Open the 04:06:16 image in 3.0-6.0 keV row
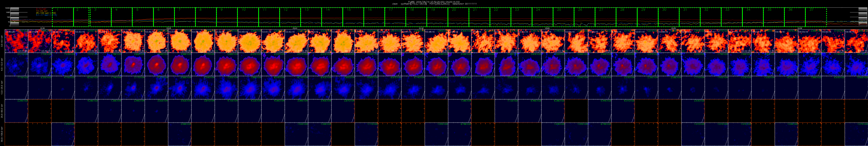868x146 pixels. 856,41
